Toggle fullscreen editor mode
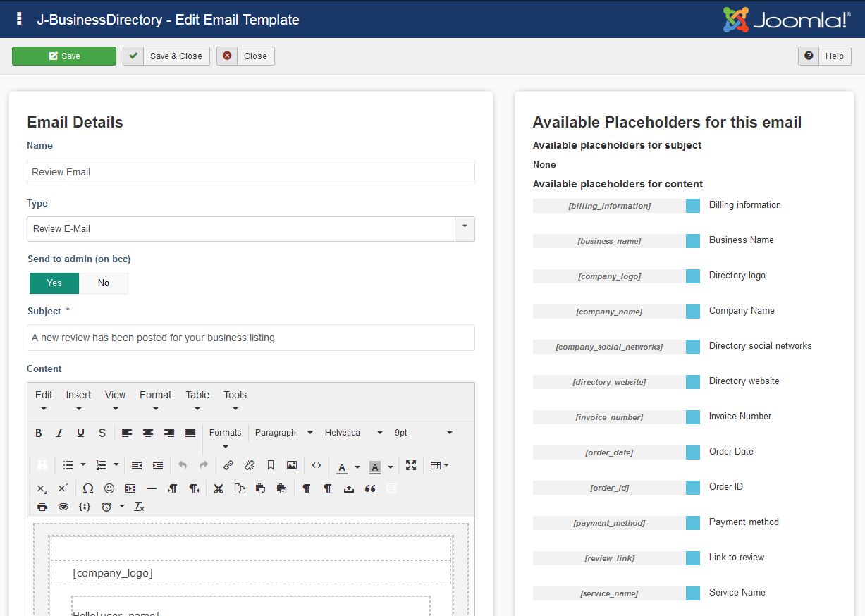Image resolution: width=865 pixels, height=616 pixels. coord(411,465)
